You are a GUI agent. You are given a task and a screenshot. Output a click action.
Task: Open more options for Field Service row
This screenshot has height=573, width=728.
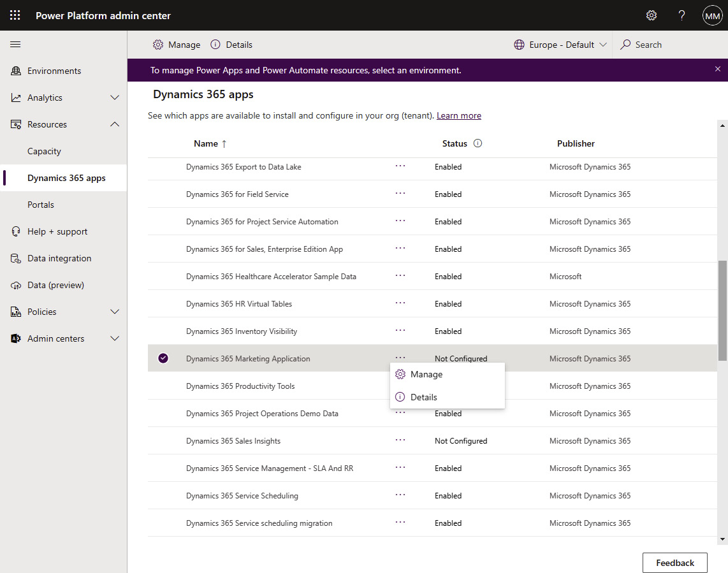point(400,193)
